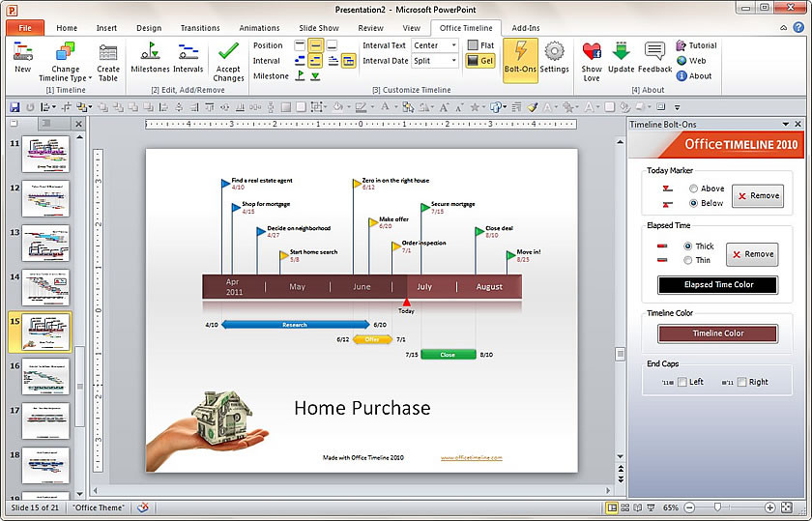Remove the Today Marker
The height and width of the screenshot is (521, 812).
pyautogui.click(x=758, y=196)
